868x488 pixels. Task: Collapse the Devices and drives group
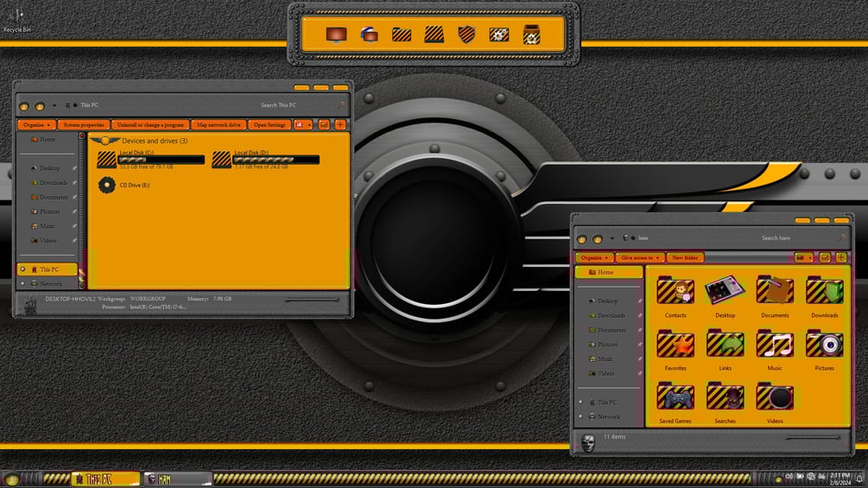[x=104, y=141]
